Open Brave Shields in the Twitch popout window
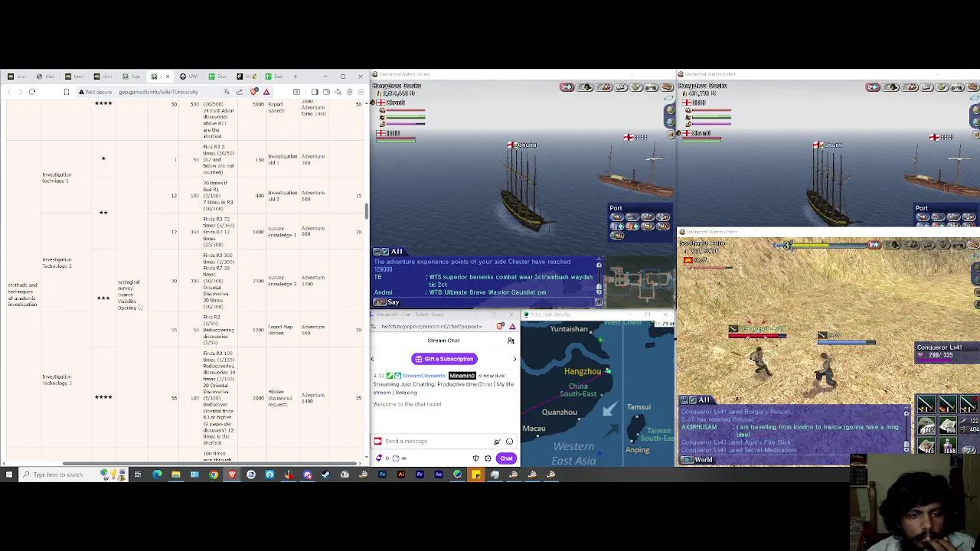Screen dimensions: 980x551 point(500,326)
